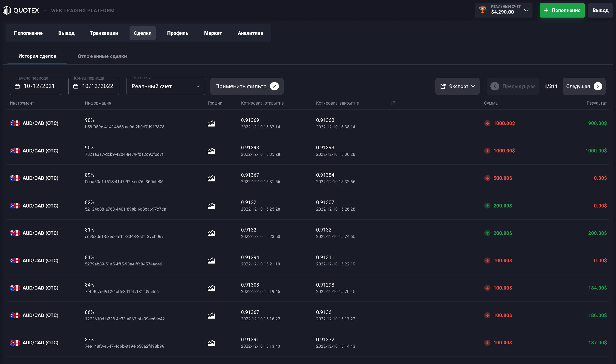Click the page indicator 1/311
Screen dimensions: 616x364
(x=551, y=86)
